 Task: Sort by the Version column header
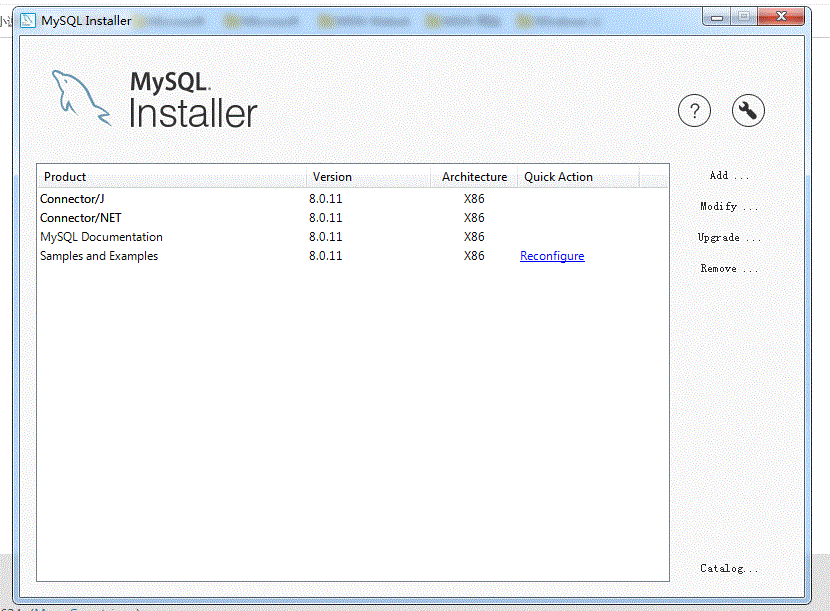click(x=368, y=176)
